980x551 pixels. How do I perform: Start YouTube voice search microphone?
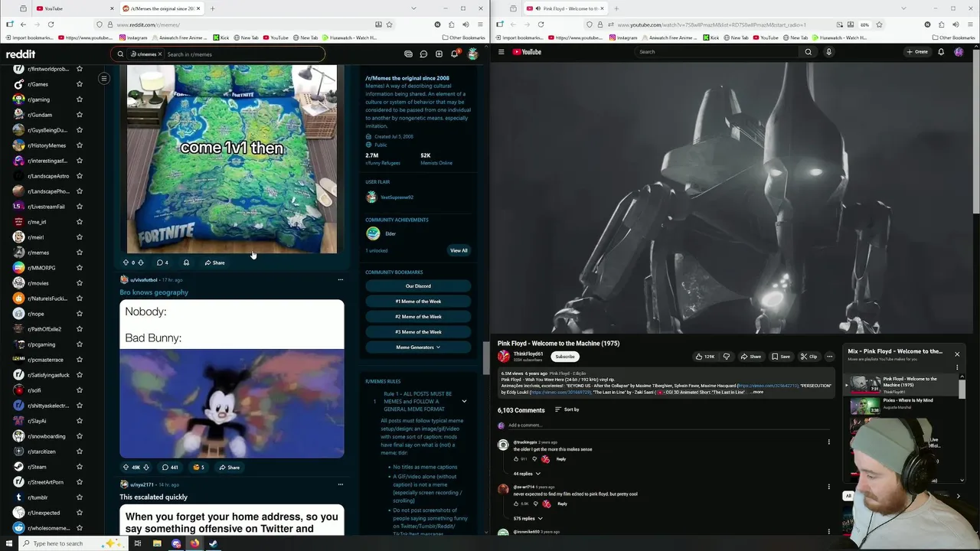tap(828, 52)
